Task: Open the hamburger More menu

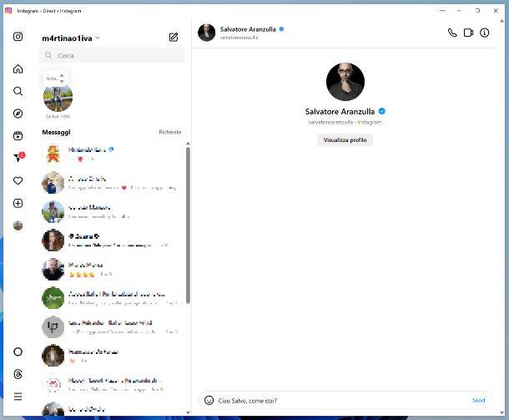Action: pos(18,397)
